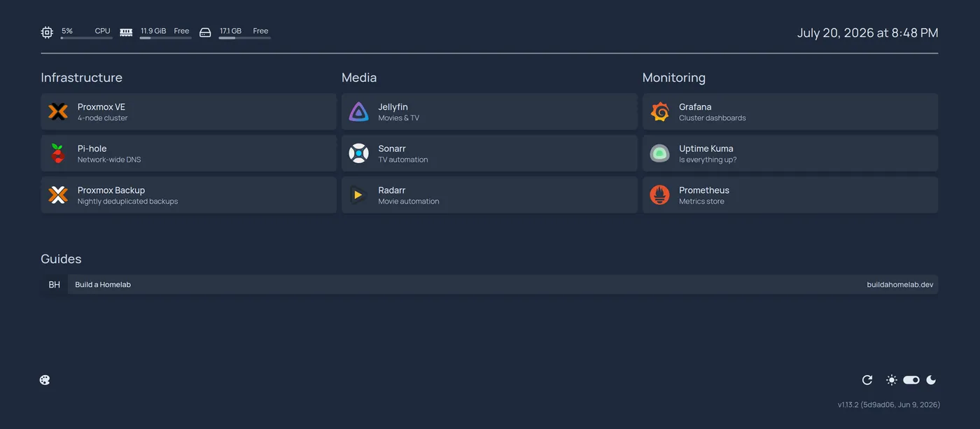Click the Pi-hole raspberry icon

tap(58, 153)
